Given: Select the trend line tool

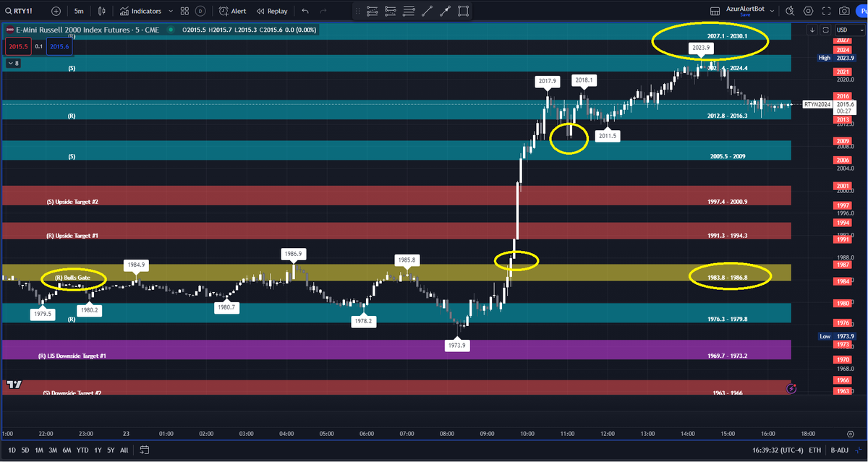Looking at the screenshot, I should click(x=427, y=11).
